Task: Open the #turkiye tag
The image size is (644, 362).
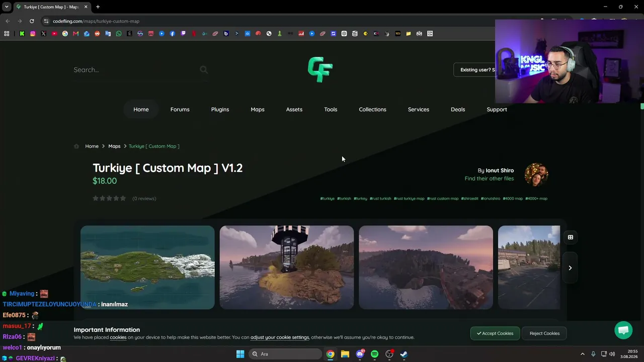Action: pos(328,199)
